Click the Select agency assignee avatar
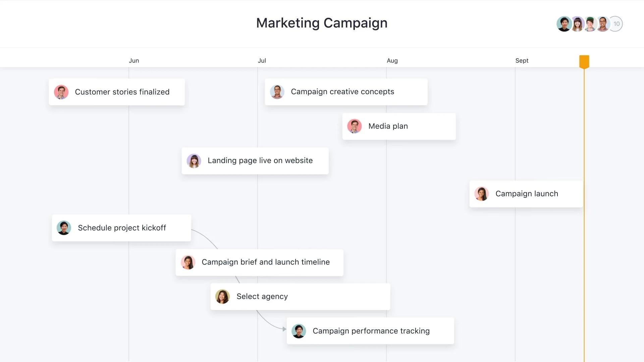 coord(222,296)
